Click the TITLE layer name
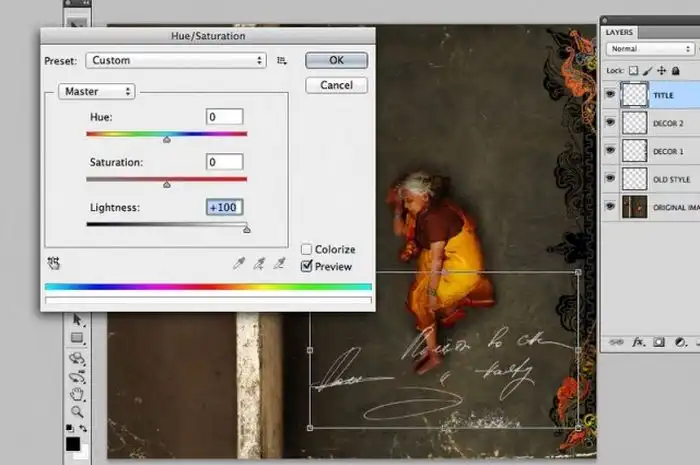Screen dimensions: 700x465 663,95
